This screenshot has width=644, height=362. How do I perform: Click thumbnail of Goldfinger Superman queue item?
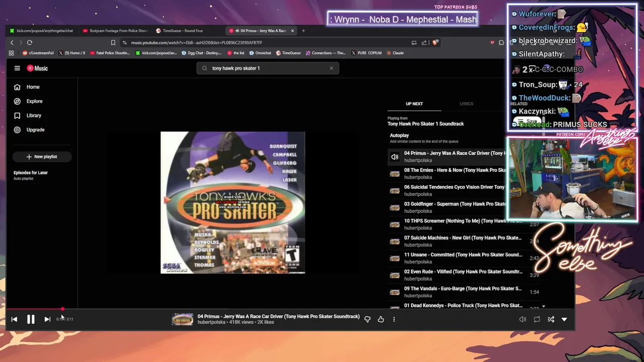(x=395, y=207)
